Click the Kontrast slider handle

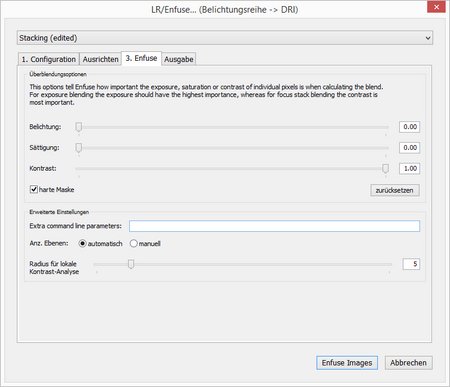point(385,169)
